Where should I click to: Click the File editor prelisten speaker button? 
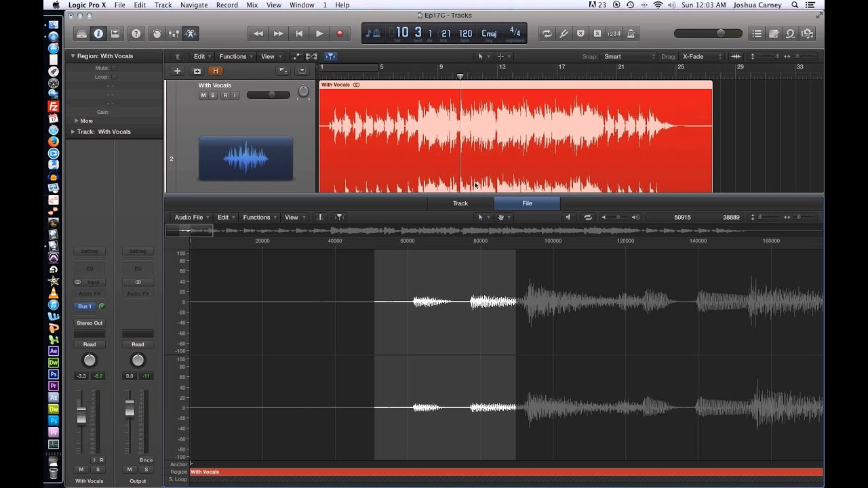(569, 217)
